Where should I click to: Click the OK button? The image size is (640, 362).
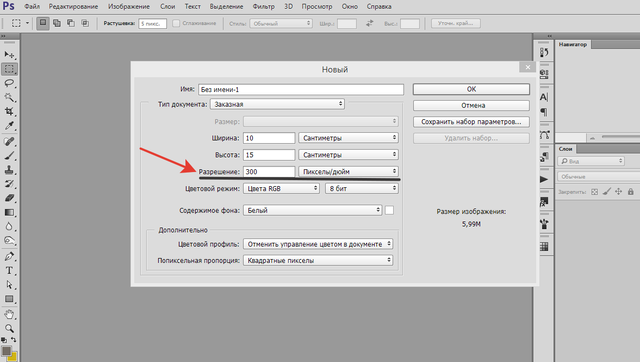pyautogui.click(x=471, y=89)
